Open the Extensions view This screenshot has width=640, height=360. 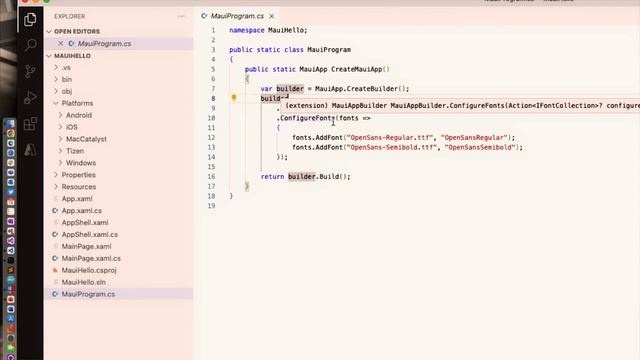[30, 124]
